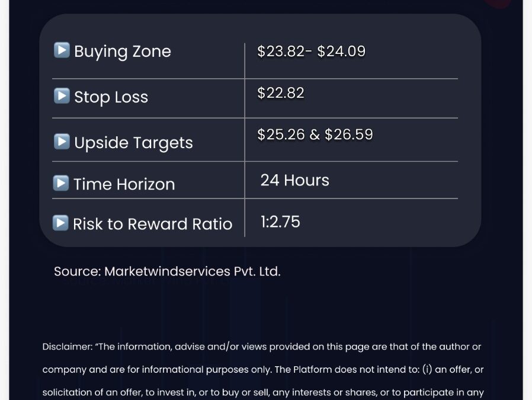Viewport: 532px width, 400px height.
Task: Click the disclaimer line starting with 'solicitation of an offer'
Action: [263, 392]
